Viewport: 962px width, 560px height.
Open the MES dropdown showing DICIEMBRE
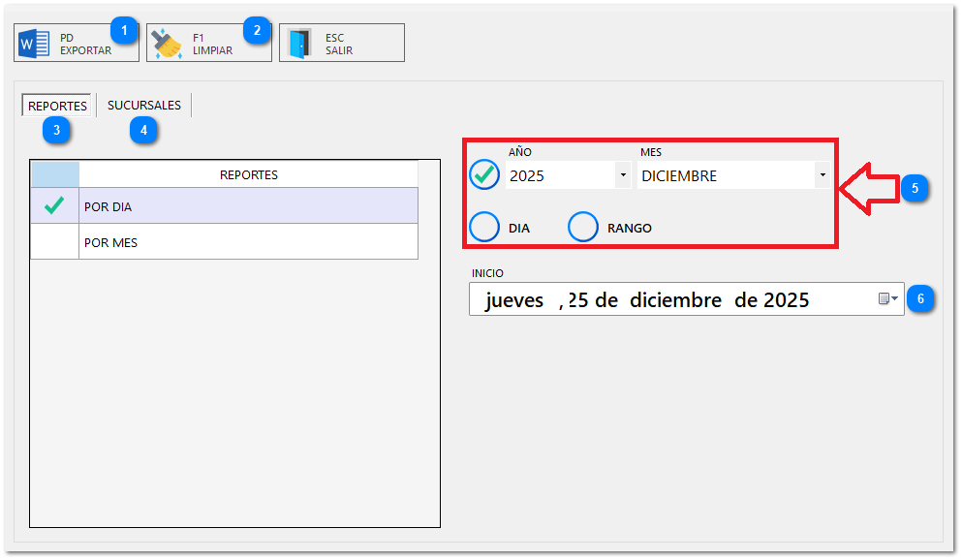pos(822,175)
